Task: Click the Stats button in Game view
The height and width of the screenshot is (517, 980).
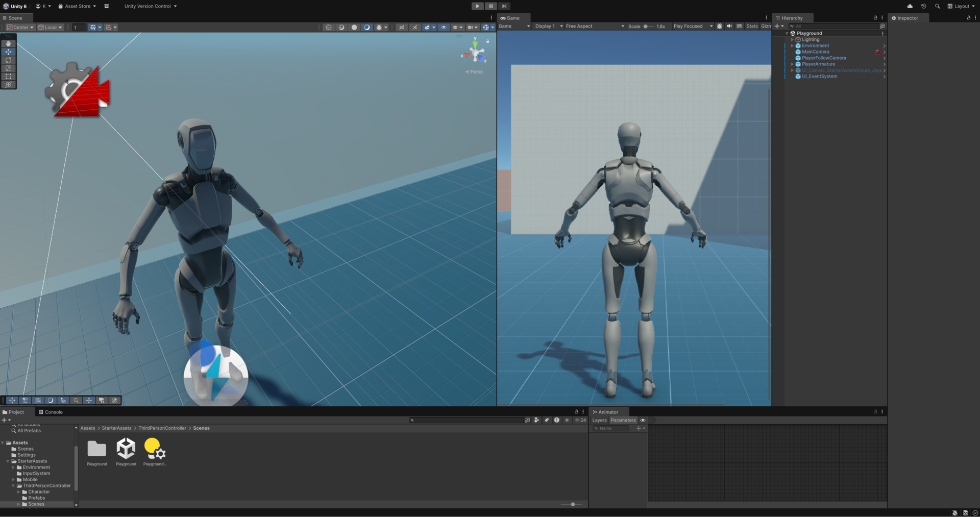Action: tap(752, 26)
